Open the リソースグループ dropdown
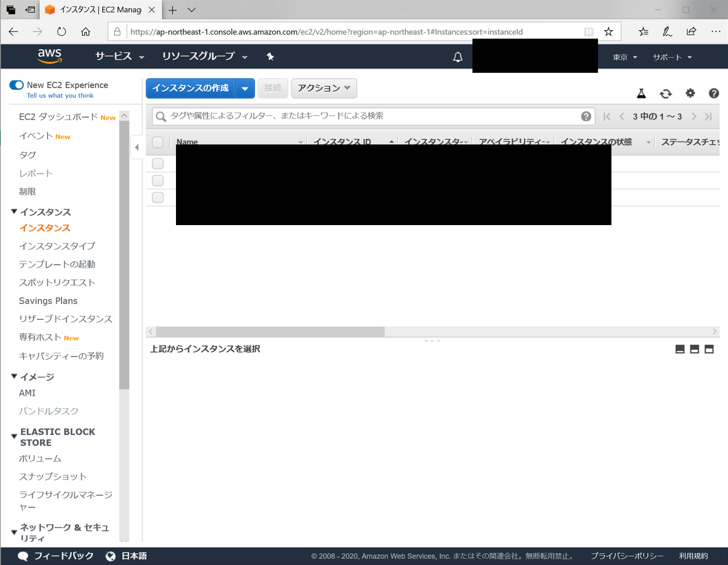 click(x=205, y=57)
